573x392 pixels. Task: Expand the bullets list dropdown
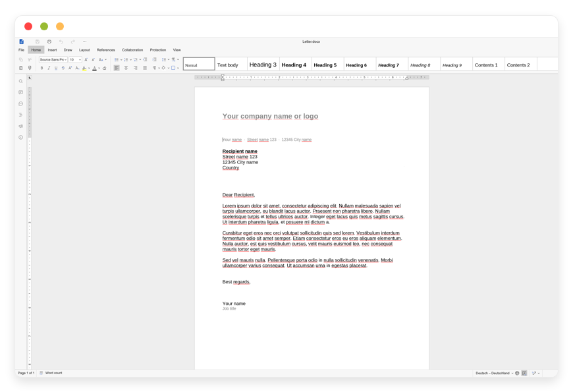[121, 59]
